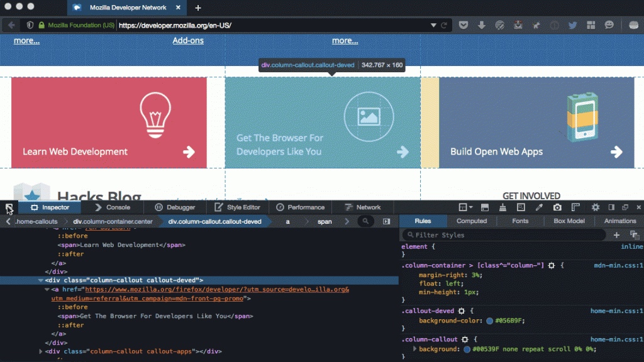Click the Twitter bird toolbar icon
The width and height of the screenshot is (644, 362).
tap(572, 25)
